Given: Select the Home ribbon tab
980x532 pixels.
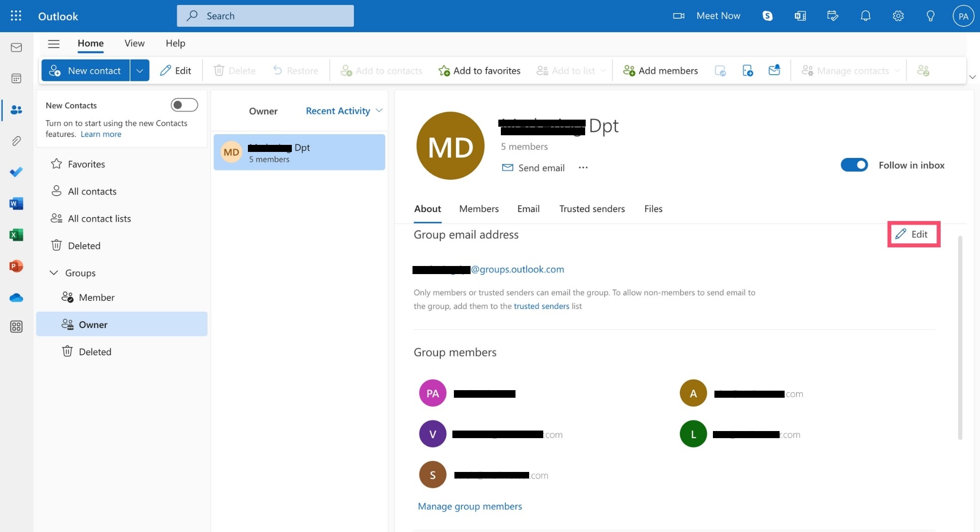Looking at the screenshot, I should [90, 43].
